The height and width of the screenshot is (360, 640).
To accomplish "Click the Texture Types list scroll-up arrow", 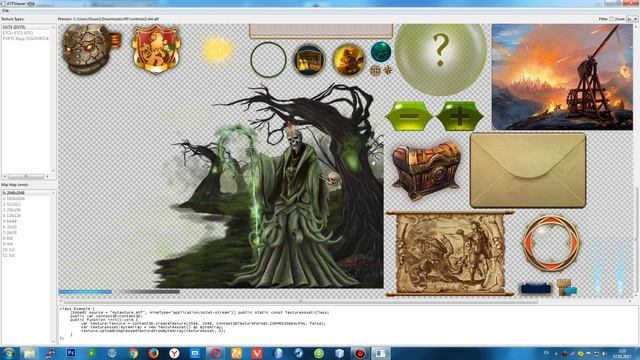I will pos(53,27).
